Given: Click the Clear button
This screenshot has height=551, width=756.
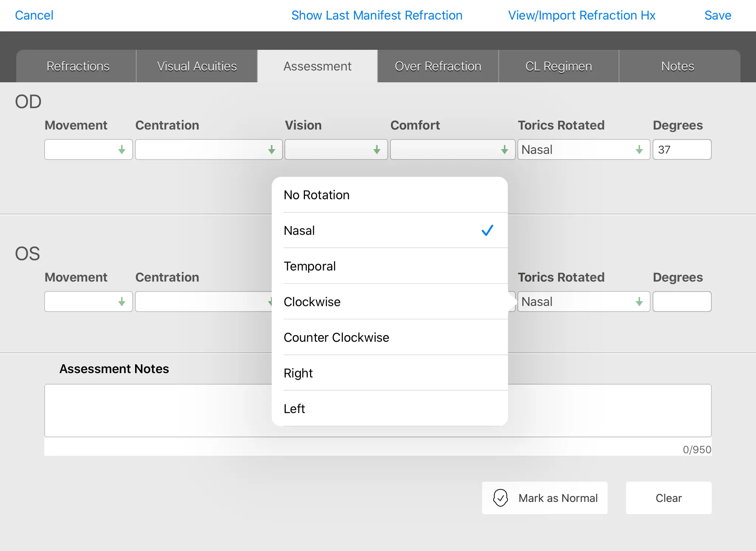Looking at the screenshot, I should pos(669,498).
